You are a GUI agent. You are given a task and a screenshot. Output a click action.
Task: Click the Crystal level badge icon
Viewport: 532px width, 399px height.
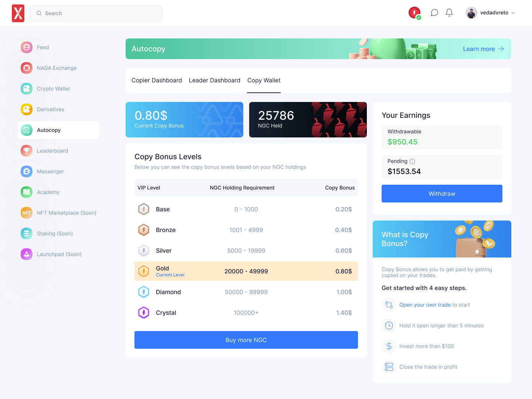pos(144,313)
